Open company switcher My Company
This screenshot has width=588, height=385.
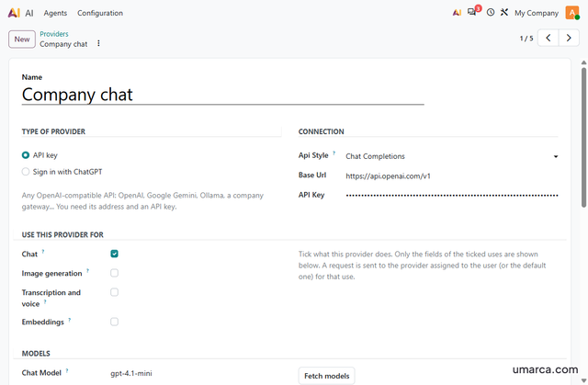[x=537, y=13]
